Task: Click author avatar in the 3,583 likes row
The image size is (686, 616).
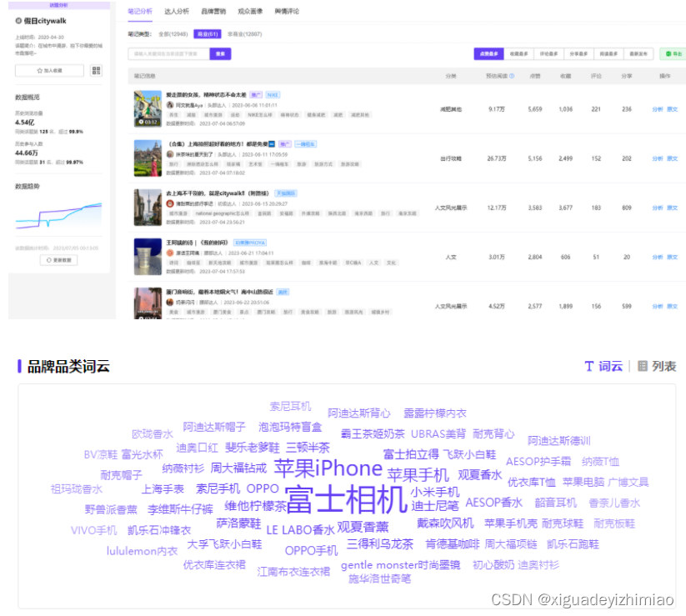Action: pos(170,203)
